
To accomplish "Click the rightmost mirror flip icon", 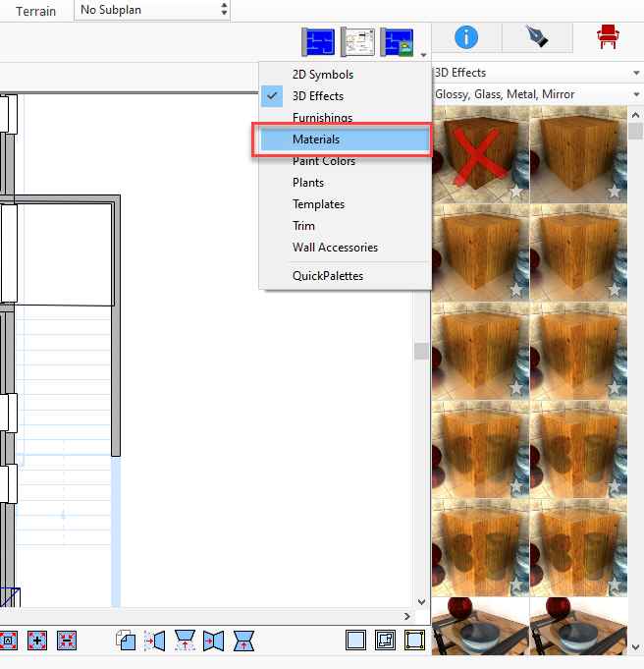I will [243, 641].
